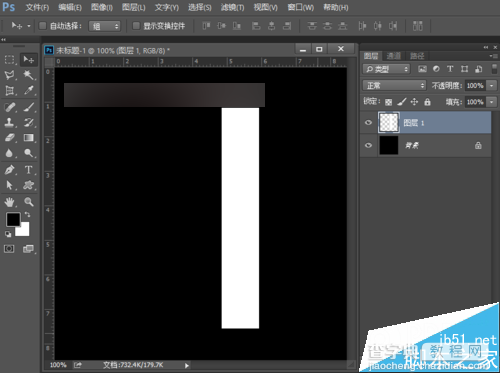
Task: Select the Eraser tool
Action: [10, 138]
